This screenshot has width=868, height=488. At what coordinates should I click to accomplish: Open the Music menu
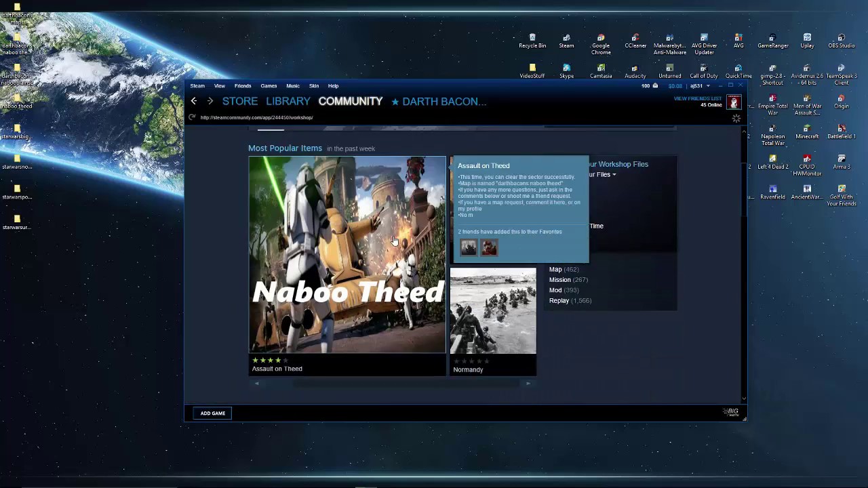tap(293, 86)
